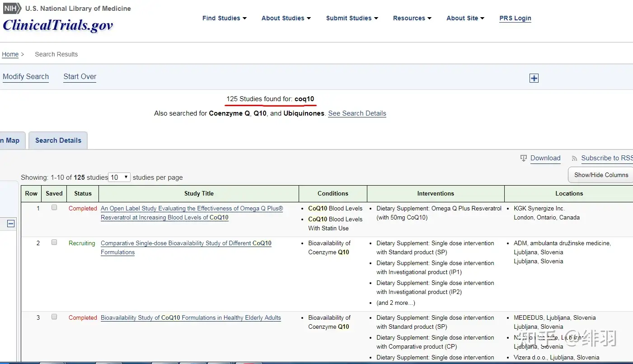Click the Completed status of row 1

pos(83,208)
